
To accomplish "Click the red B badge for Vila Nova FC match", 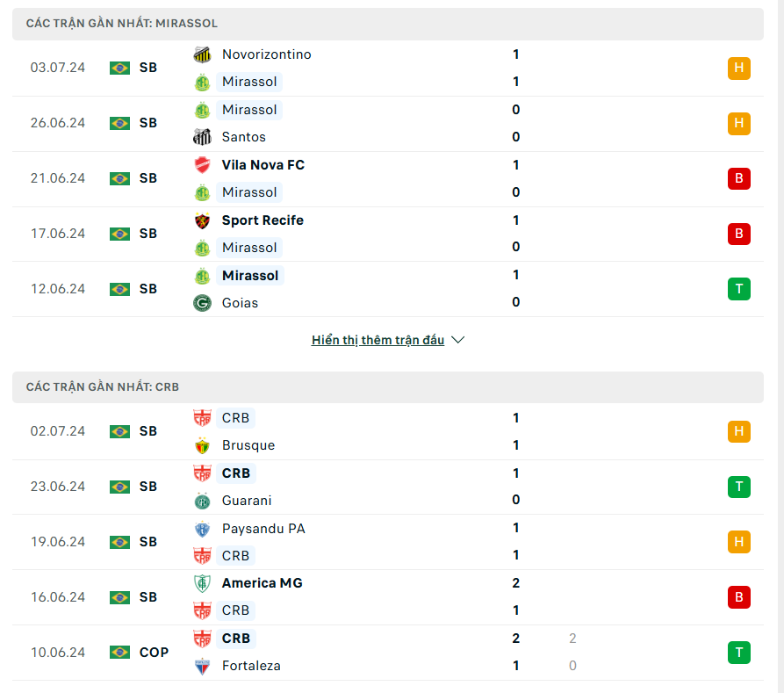I will [739, 178].
